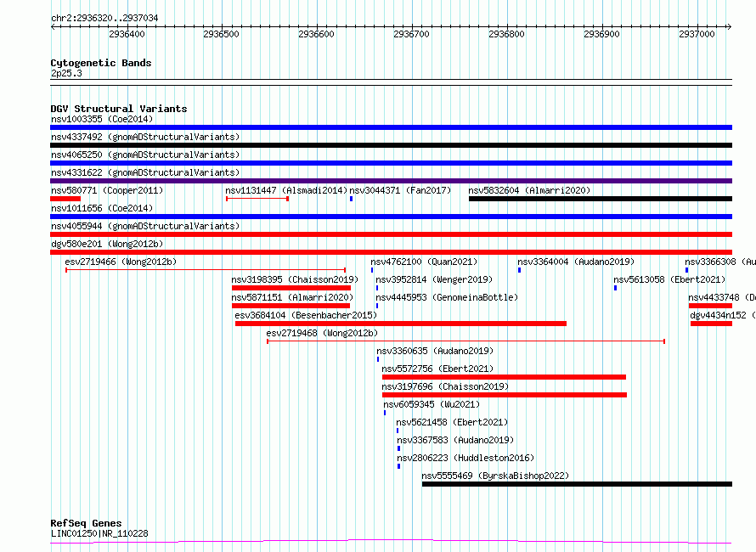Viewport: 756px width, 552px height.
Task: Open the nsv4445953 (GenomeinaBottle) label
Action: click(x=447, y=297)
